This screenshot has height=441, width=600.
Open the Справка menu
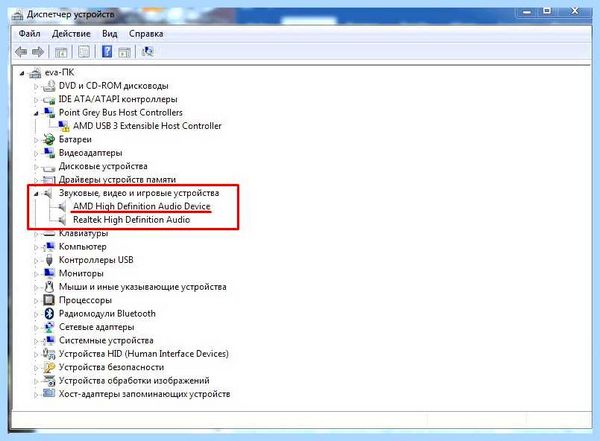[x=146, y=34]
